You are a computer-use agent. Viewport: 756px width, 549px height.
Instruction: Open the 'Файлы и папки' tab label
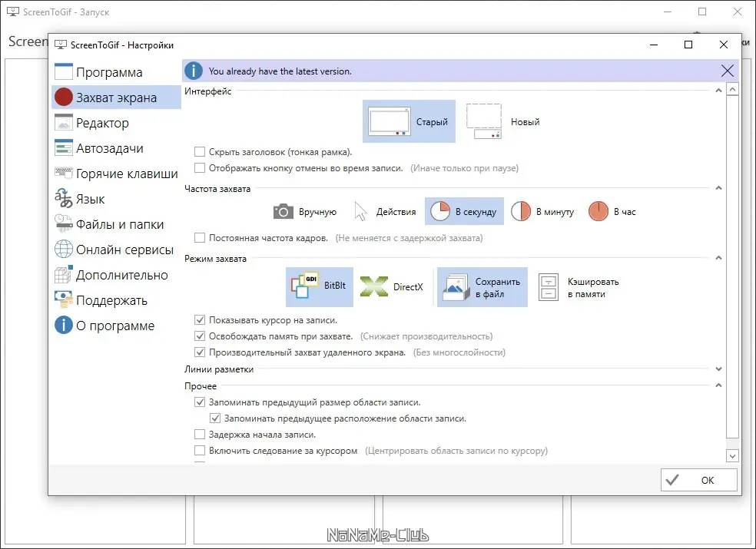point(120,225)
